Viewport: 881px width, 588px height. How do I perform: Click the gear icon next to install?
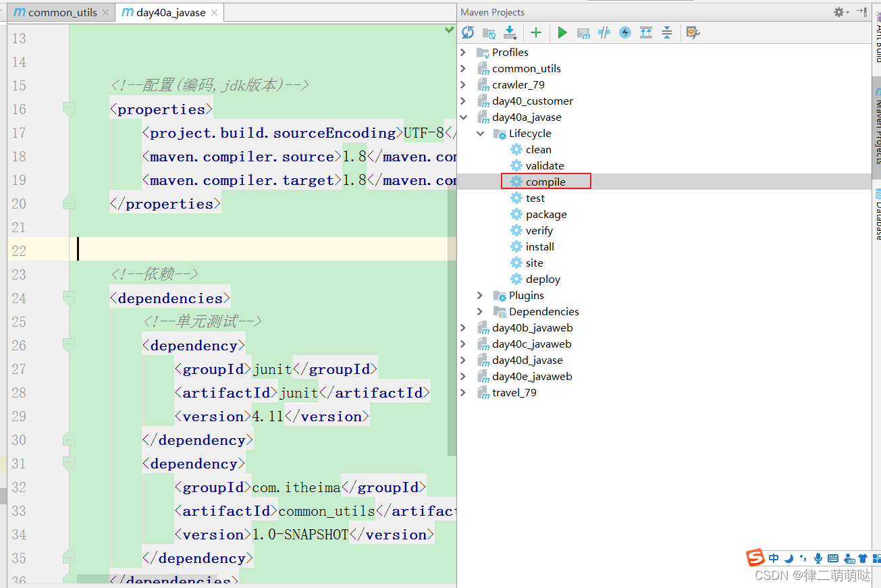[516, 246]
